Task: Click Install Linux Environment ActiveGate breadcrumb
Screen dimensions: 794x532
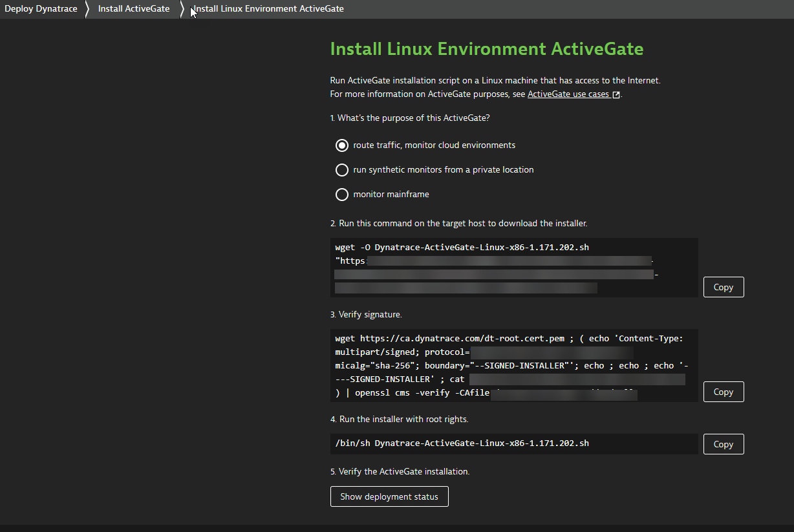Action: click(269, 9)
